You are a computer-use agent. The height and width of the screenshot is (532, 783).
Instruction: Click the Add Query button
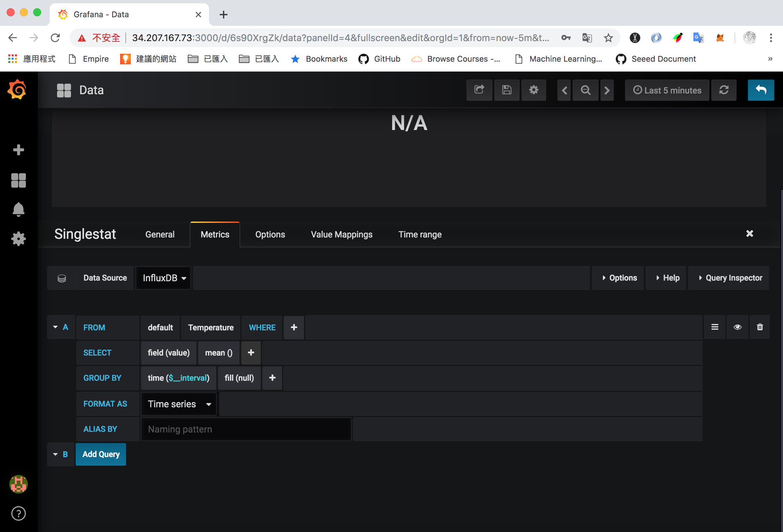coord(101,455)
